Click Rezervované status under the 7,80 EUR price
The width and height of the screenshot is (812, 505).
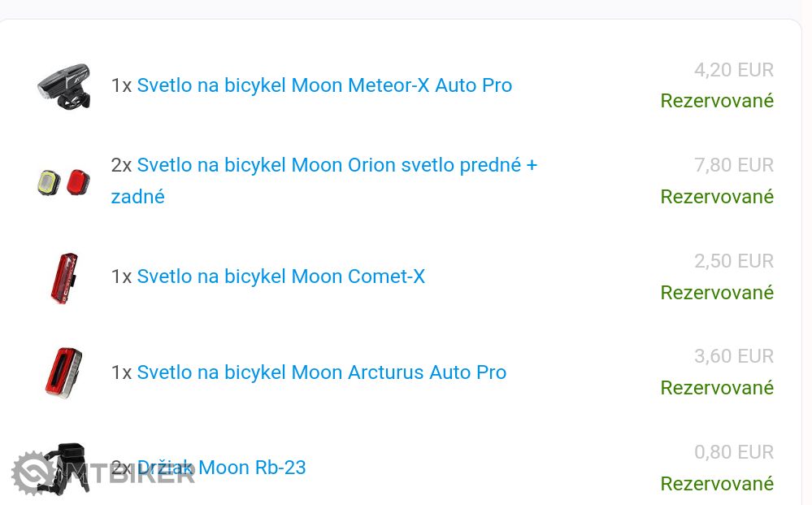point(716,197)
